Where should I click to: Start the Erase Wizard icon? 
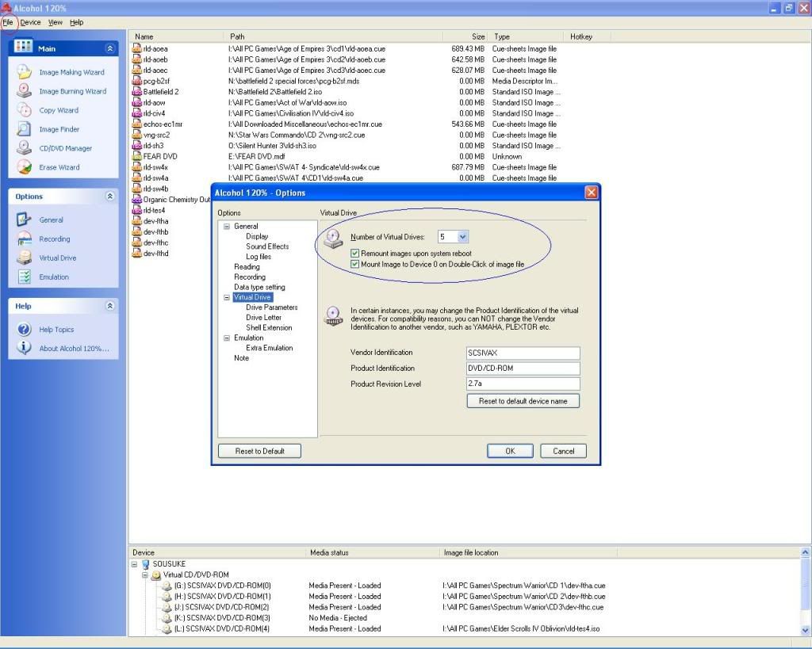click(x=25, y=167)
